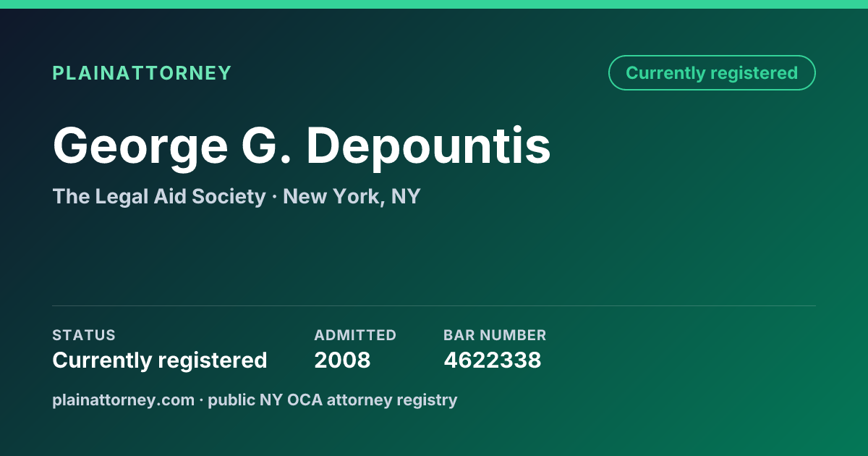Click the STATUS label

click(x=84, y=335)
